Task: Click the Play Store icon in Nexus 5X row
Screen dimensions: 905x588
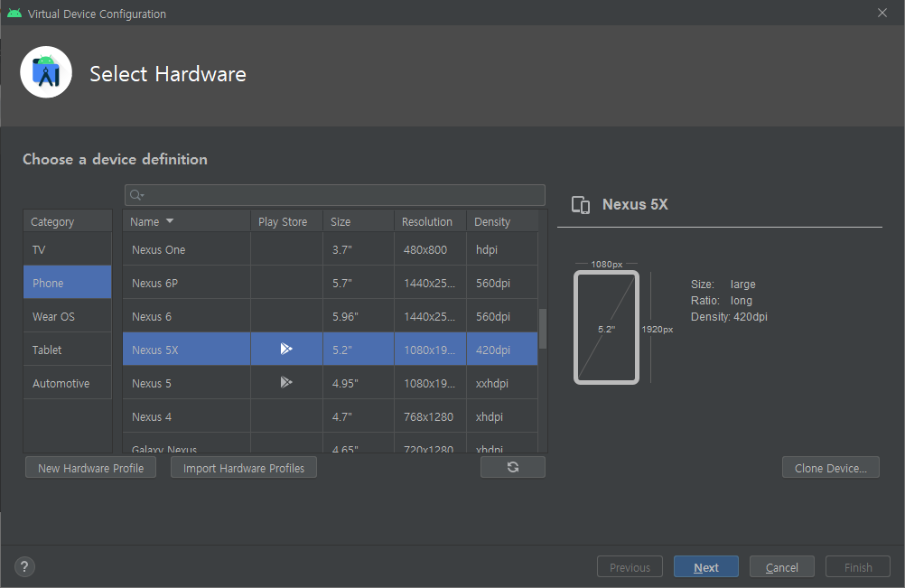Action: pos(286,349)
